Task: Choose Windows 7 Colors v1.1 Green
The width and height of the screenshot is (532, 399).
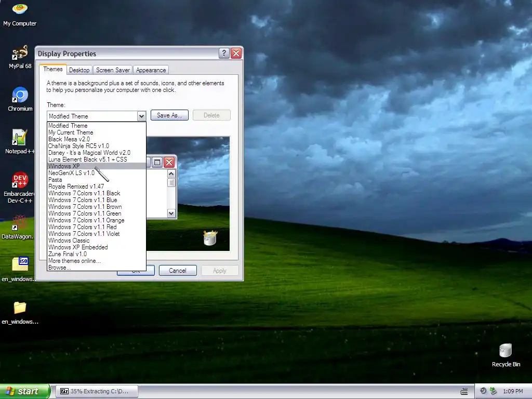Action: (x=97, y=214)
